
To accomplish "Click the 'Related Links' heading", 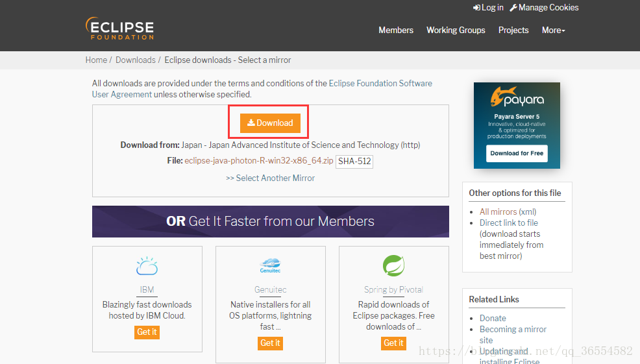I will [494, 300].
